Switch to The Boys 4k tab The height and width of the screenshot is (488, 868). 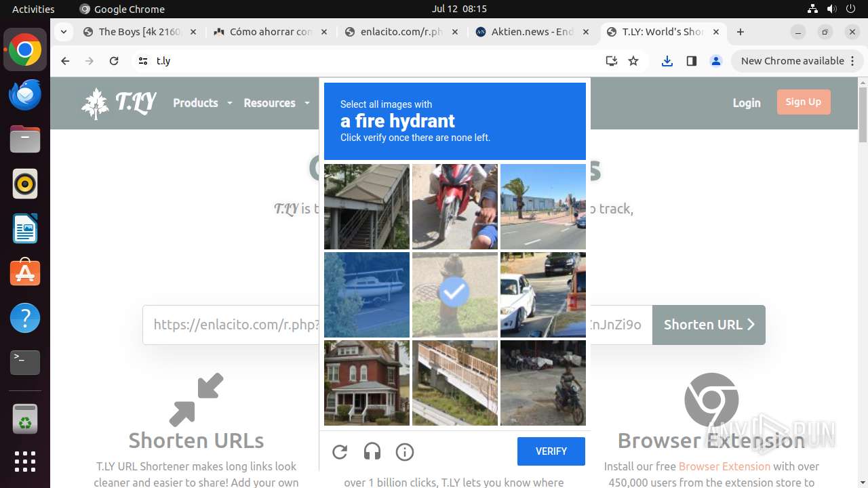pyautogui.click(x=139, y=32)
